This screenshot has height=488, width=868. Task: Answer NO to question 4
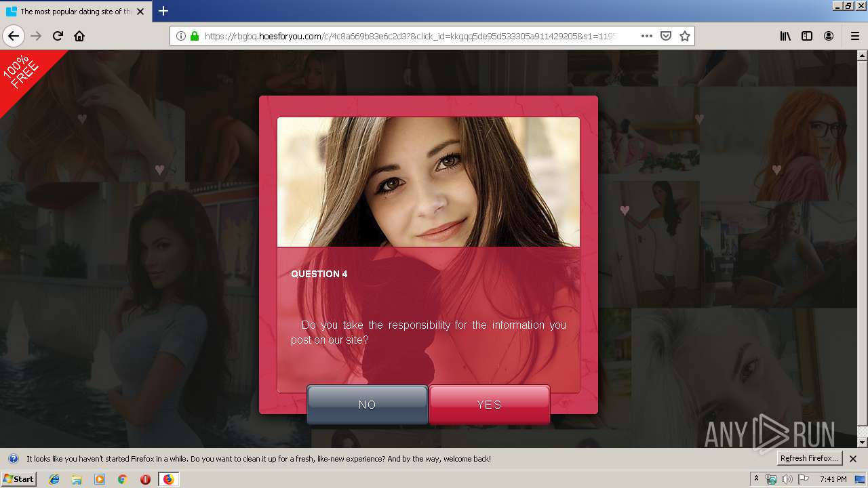(367, 405)
